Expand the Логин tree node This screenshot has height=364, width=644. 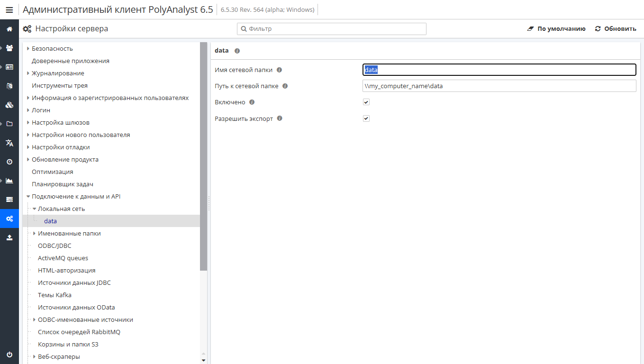click(28, 110)
